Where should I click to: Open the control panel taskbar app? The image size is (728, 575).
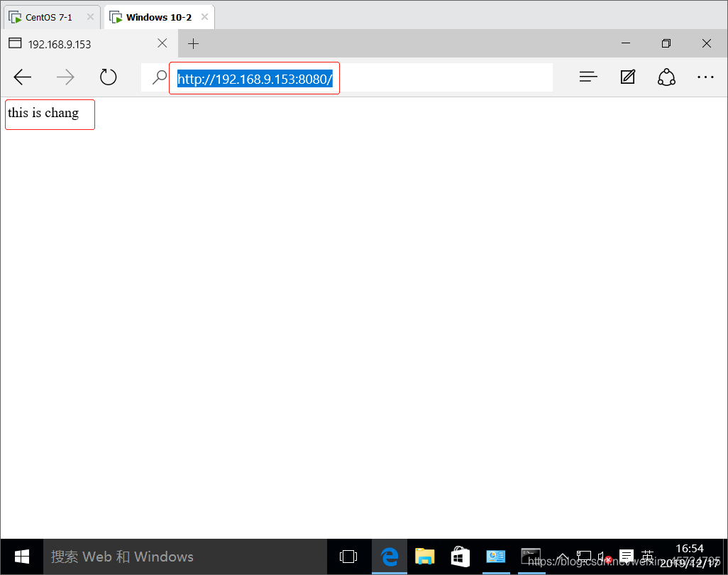495,557
